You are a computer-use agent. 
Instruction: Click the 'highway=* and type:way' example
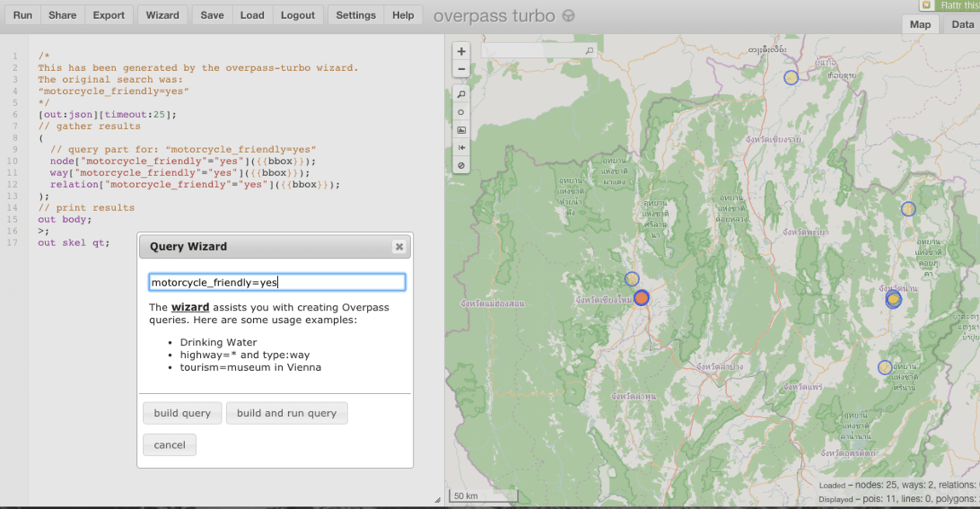[245, 355]
